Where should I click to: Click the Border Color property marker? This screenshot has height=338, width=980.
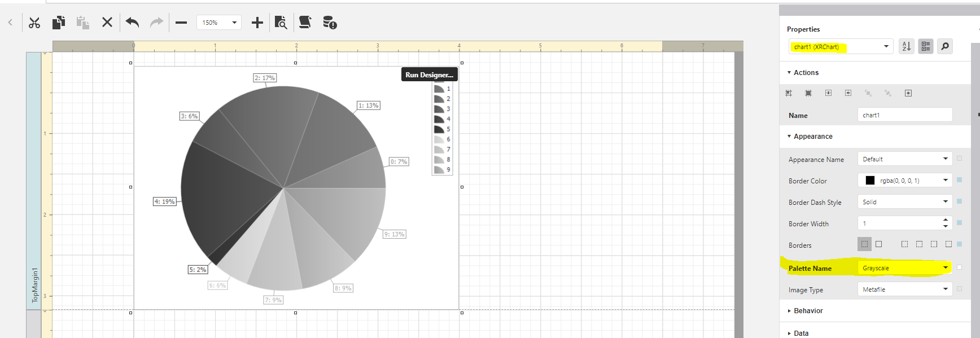(x=959, y=180)
